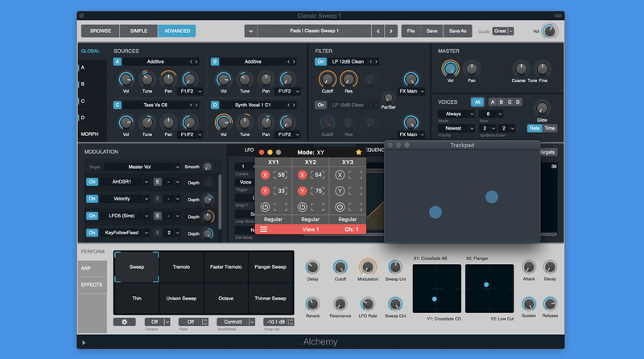Click the XY1 power icon

click(265, 207)
